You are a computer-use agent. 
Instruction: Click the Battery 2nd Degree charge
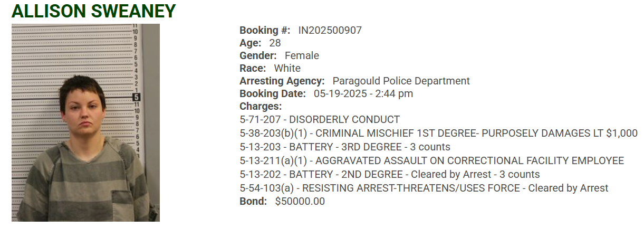click(x=389, y=174)
